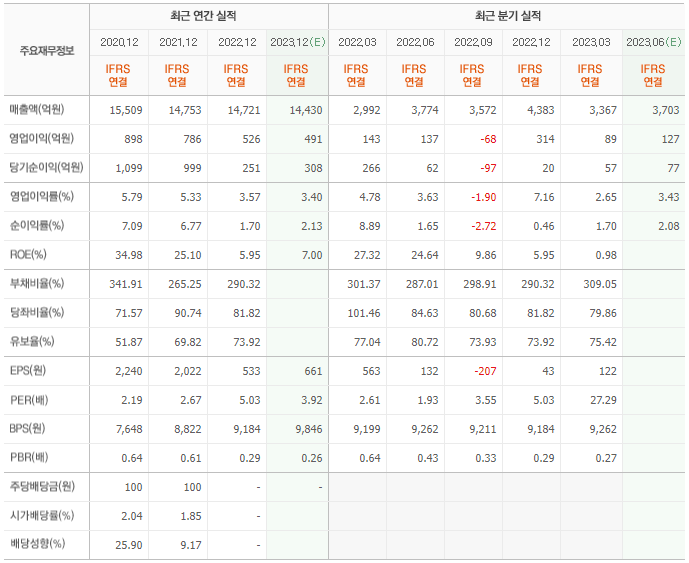The image size is (689, 563).
Task: Select the 25.90 payout ratio value
Action: (129, 545)
